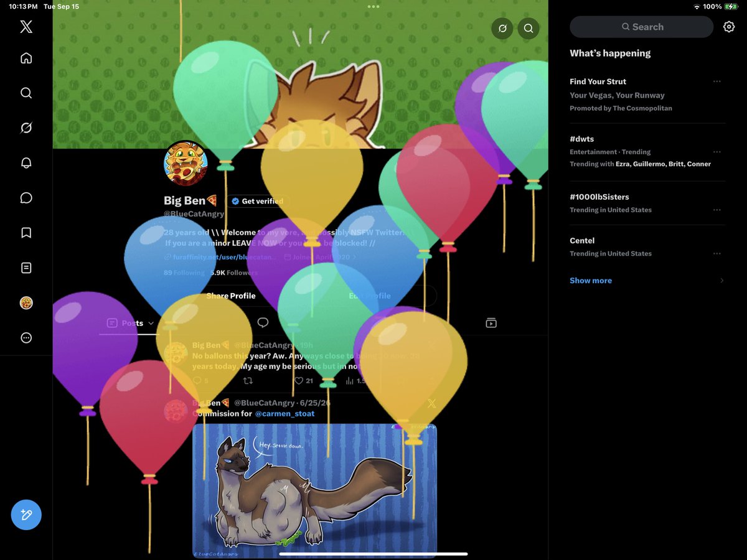Open avatar beside the Commission post
747x560 pixels.
(x=176, y=411)
